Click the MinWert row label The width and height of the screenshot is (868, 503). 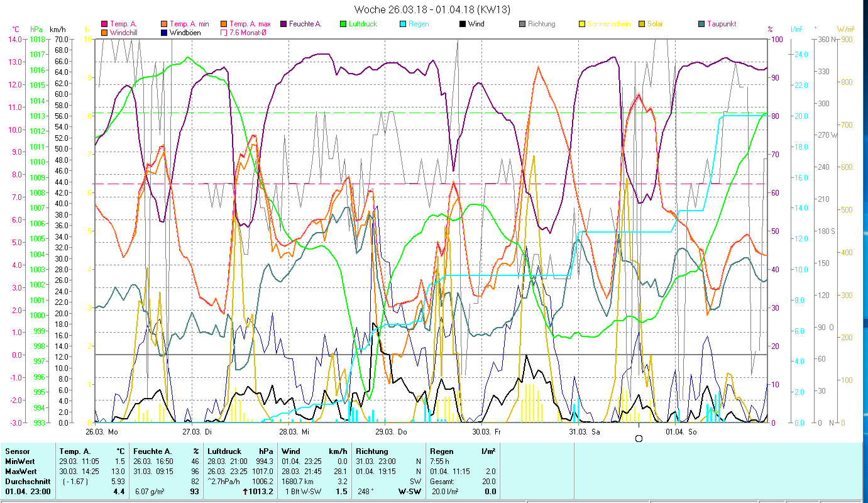tap(21, 461)
